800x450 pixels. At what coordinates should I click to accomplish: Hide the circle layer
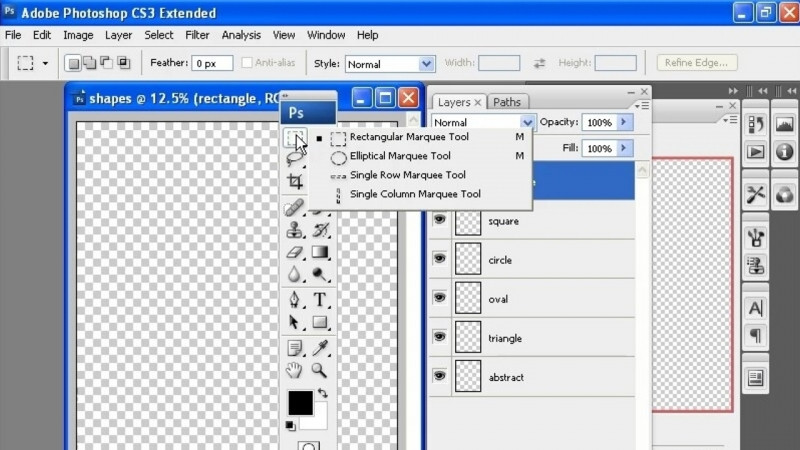(x=439, y=258)
